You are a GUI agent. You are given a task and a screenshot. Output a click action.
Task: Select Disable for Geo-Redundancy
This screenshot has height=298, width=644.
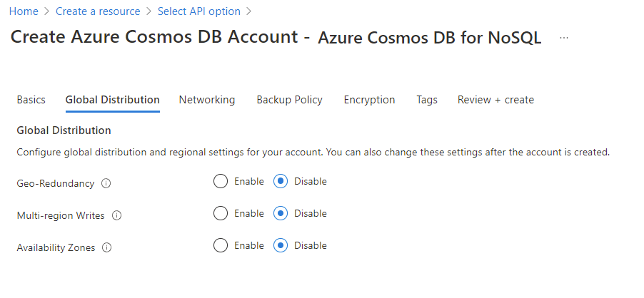[x=281, y=181]
